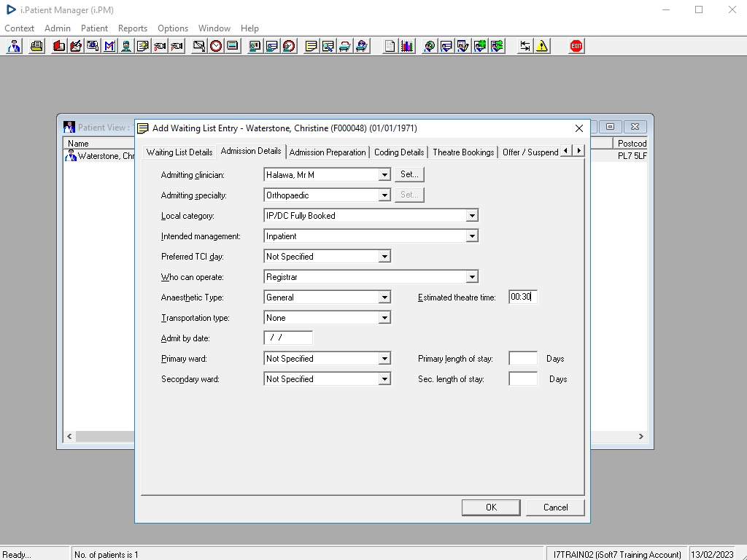Viewport: 747px width, 560px height.
Task: Click the blank document toolbar icon
Action: click(x=390, y=46)
